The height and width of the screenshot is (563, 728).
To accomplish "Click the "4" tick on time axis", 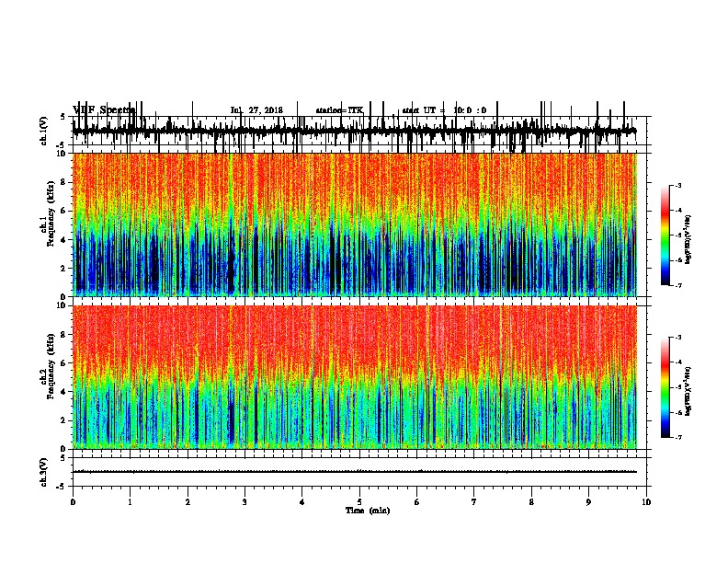I will 301,502.
